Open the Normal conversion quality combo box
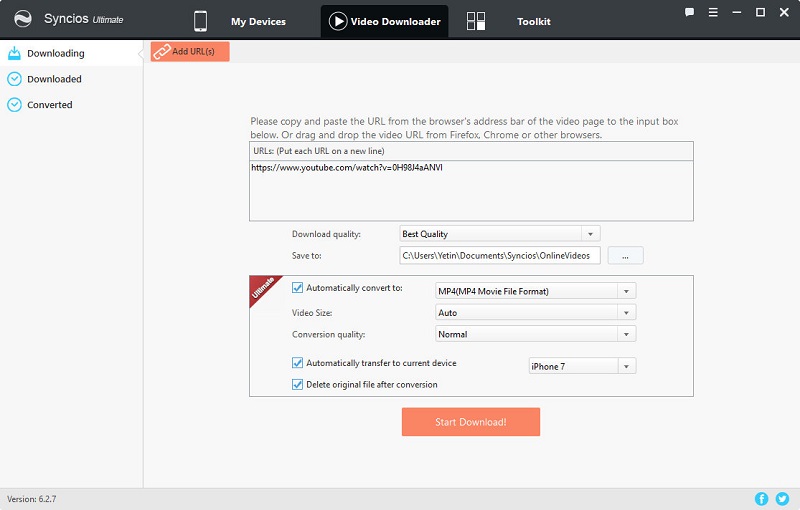Image resolution: width=800 pixels, height=510 pixels. pyautogui.click(x=536, y=334)
